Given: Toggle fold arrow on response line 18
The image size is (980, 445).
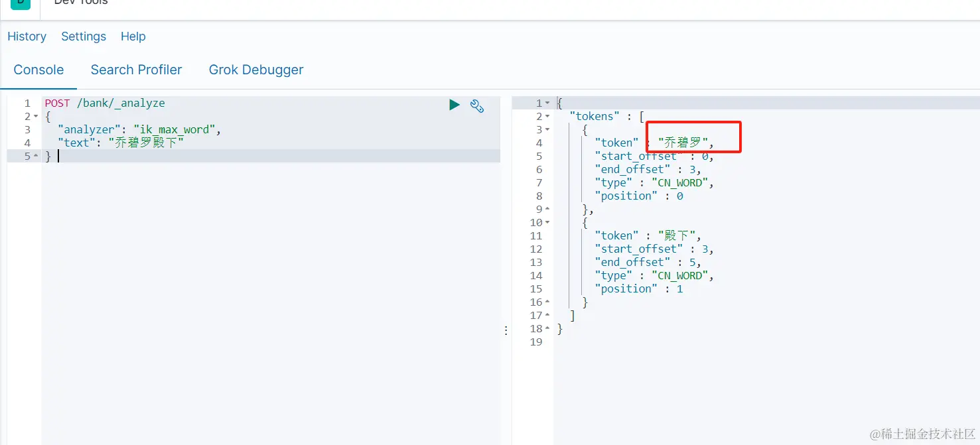Looking at the screenshot, I should [547, 329].
